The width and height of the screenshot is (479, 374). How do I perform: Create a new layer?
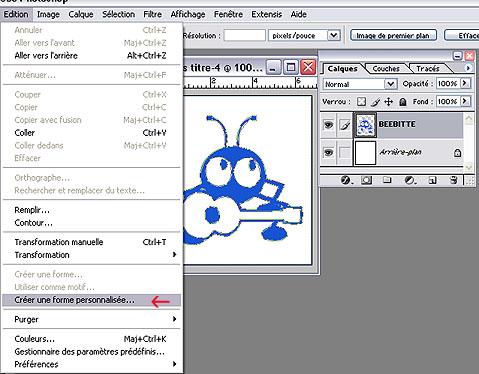tap(432, 180)
